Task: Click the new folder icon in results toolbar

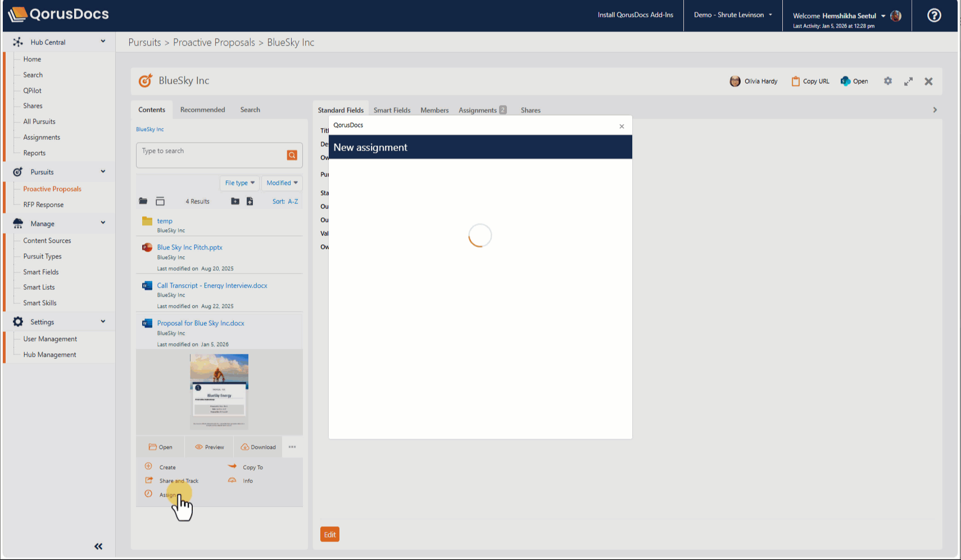Action: [235, 201]
